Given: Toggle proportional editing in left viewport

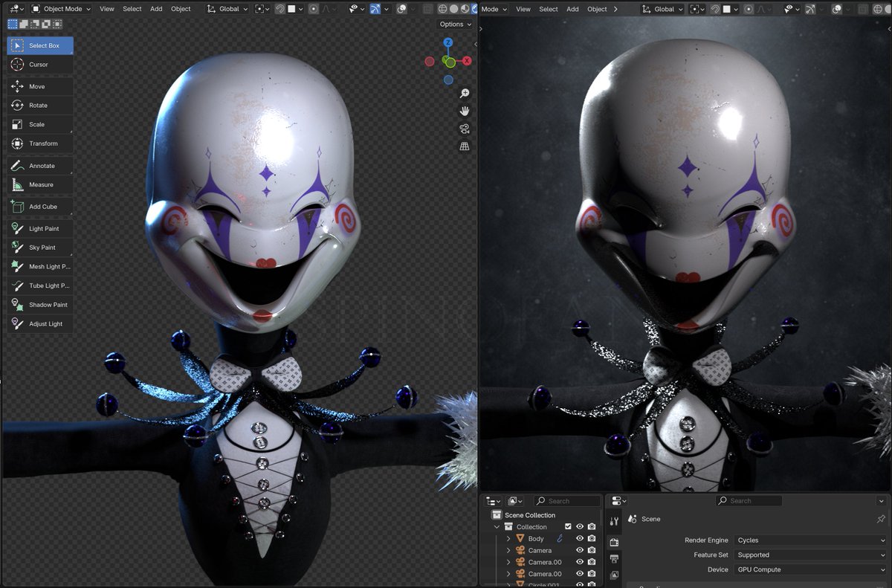Looking at the screenshot, I should click(x=314, y=9).
